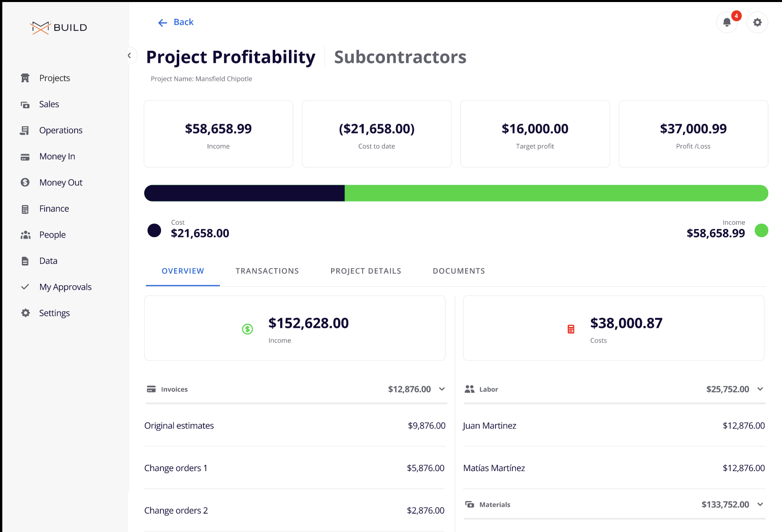The width and height of the screenshot is (782, 532).
Task: Open My Approvals checkmark item
Action: tap(65, 287)
